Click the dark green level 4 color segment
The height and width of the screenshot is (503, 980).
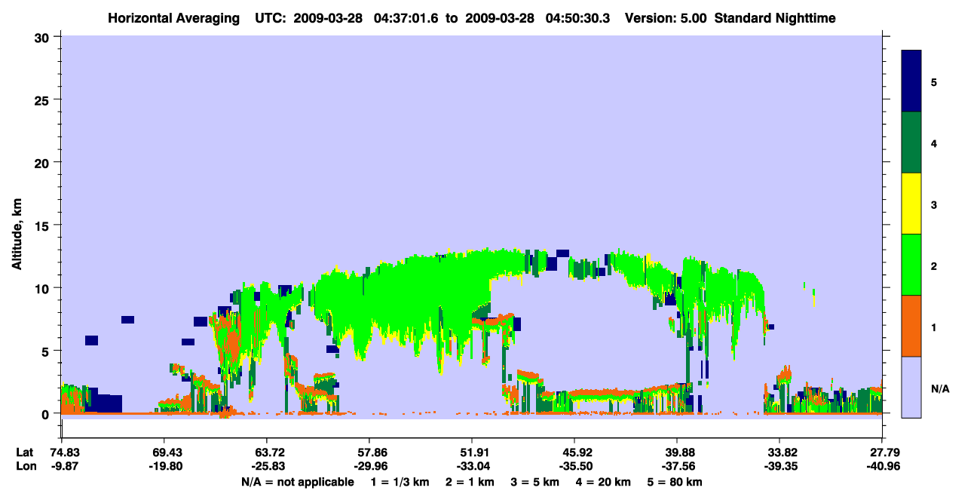tap(911, 143)
